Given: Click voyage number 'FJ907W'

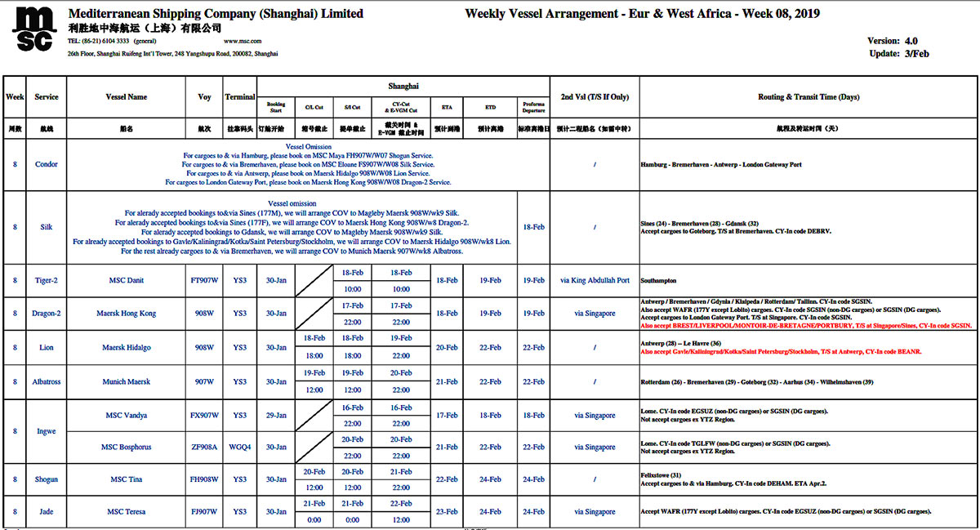Looking at the screenshot, I should pyautogui.click(x=205, y=512).
